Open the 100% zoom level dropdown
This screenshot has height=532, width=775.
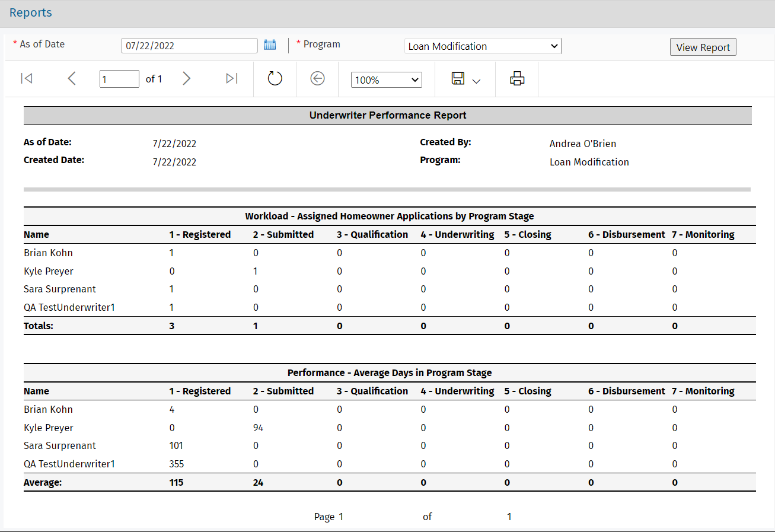click(x=386, y=80)
